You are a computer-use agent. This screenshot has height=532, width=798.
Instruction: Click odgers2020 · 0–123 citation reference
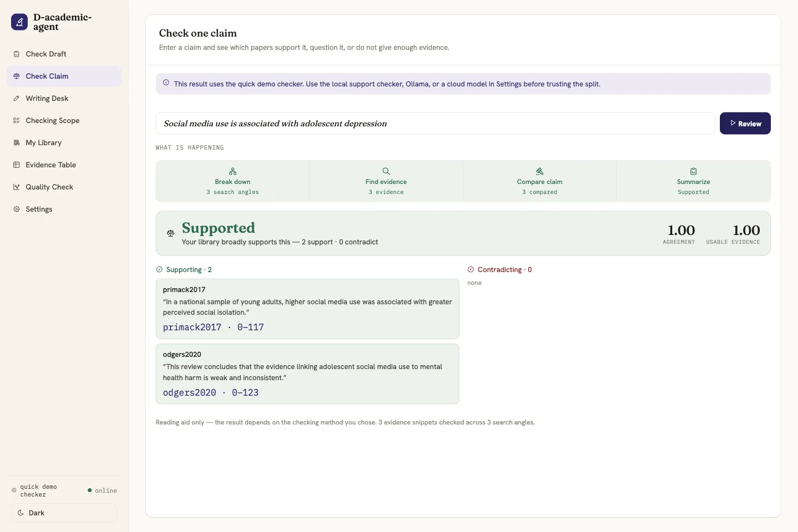pyautogui.click(x=211, y=392)
